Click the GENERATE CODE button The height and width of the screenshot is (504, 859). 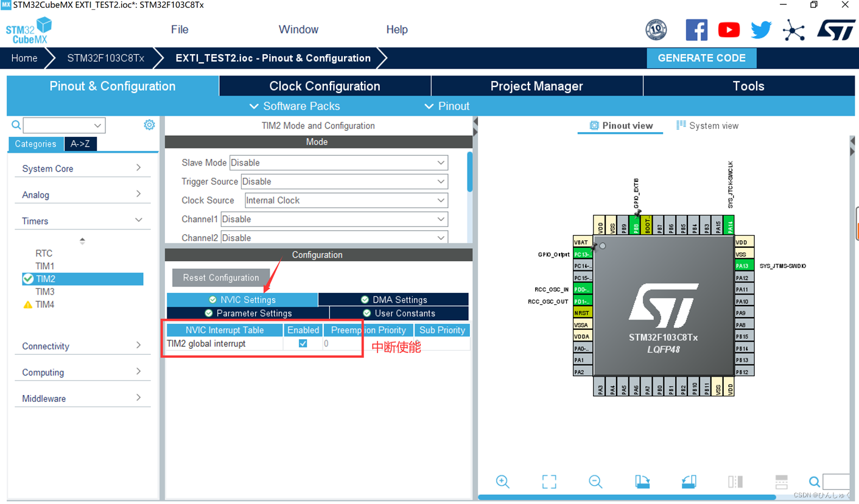coord(701,58)
